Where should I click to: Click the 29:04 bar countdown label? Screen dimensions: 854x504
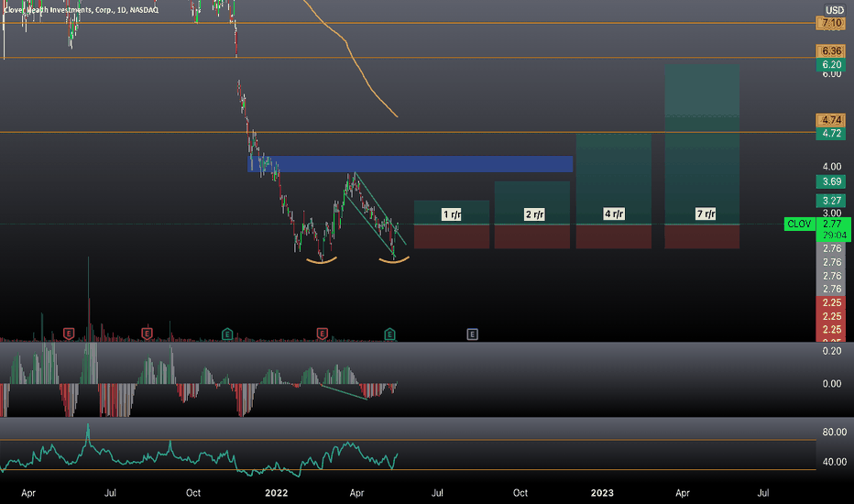point(833,236)
